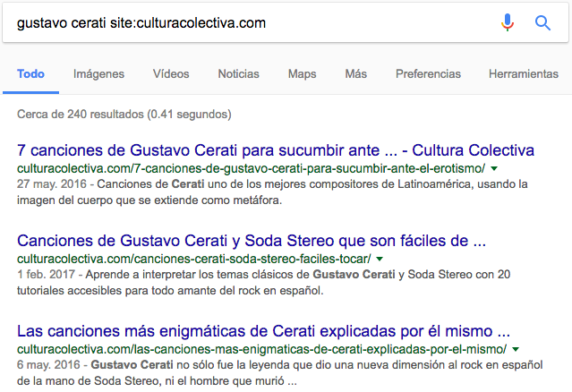
Task: Click the '6 may. 2016' result date
Action: click(x=48, y=364)
